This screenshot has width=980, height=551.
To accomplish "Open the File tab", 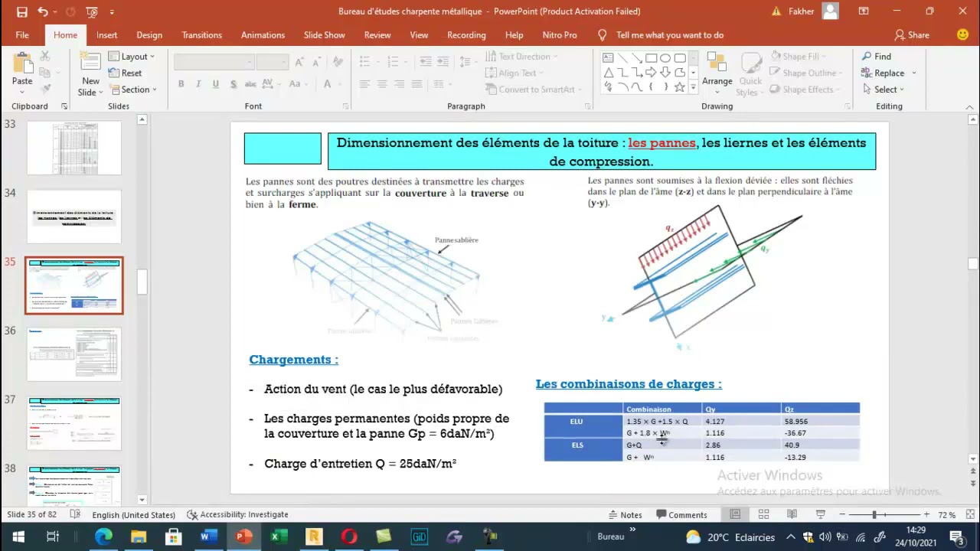I will point(22,35).
